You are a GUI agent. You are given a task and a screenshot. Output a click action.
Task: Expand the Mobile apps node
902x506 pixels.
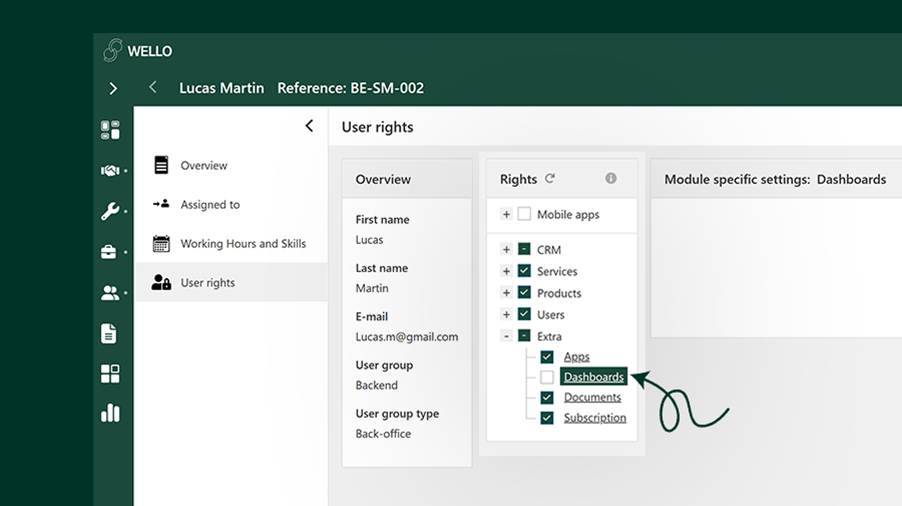click(506, 214)
